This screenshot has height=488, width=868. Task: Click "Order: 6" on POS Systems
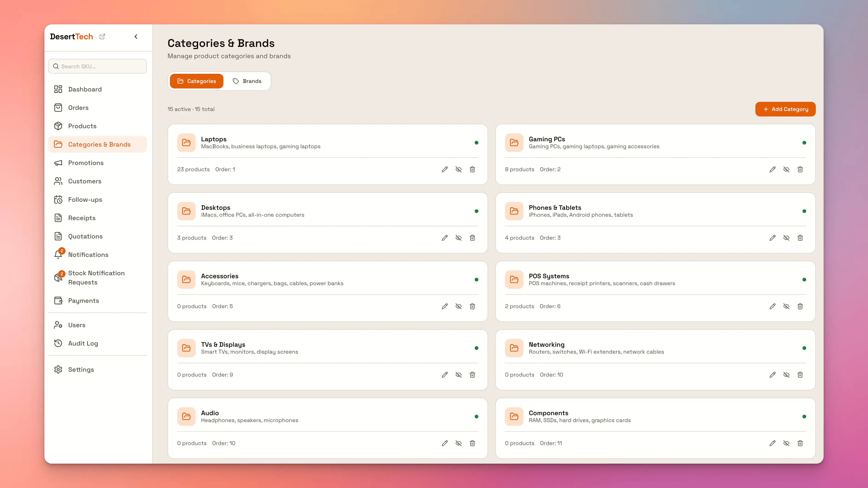point(550,306)
